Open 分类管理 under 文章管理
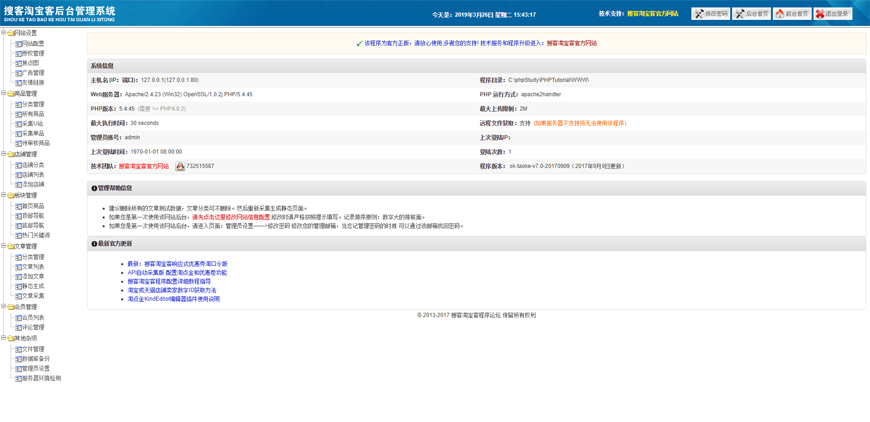 coord(33,257)
